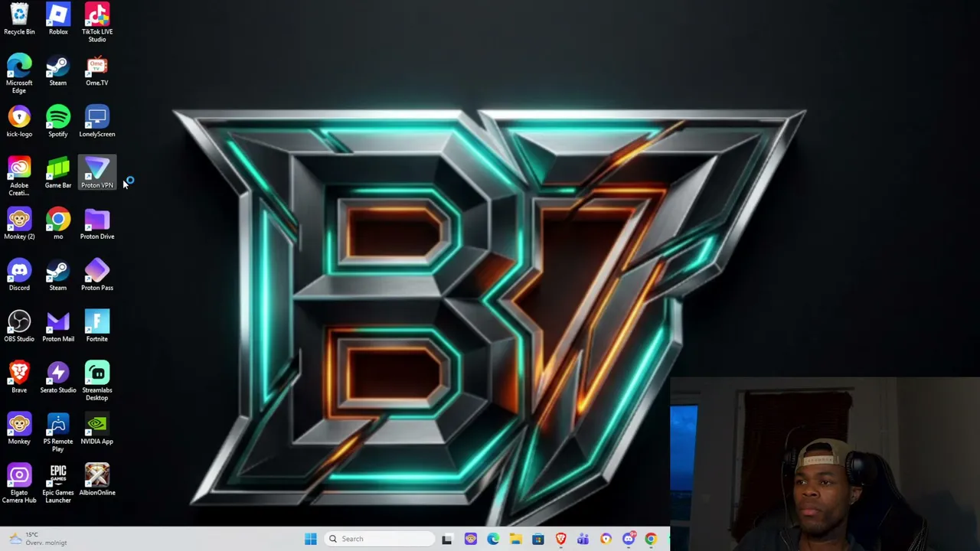Image resolution: width=980 pixels, height=551 pixels.
Task: Open File Explorer from the taskbar
Action: pyautogui.click(x=515, y=539)
